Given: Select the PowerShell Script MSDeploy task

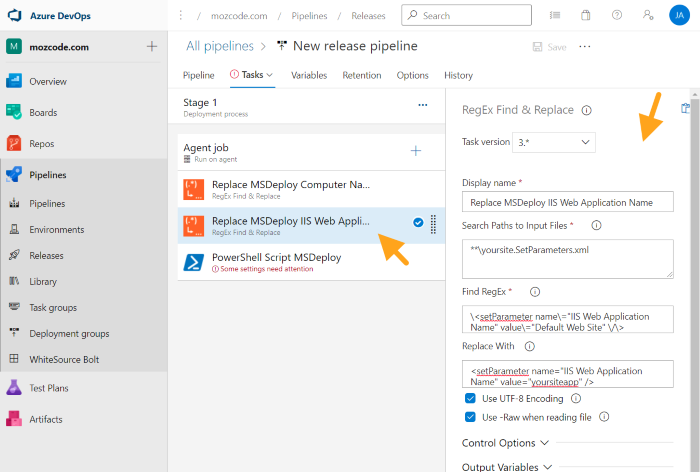Looking at the screenshot, I should 276,257.
